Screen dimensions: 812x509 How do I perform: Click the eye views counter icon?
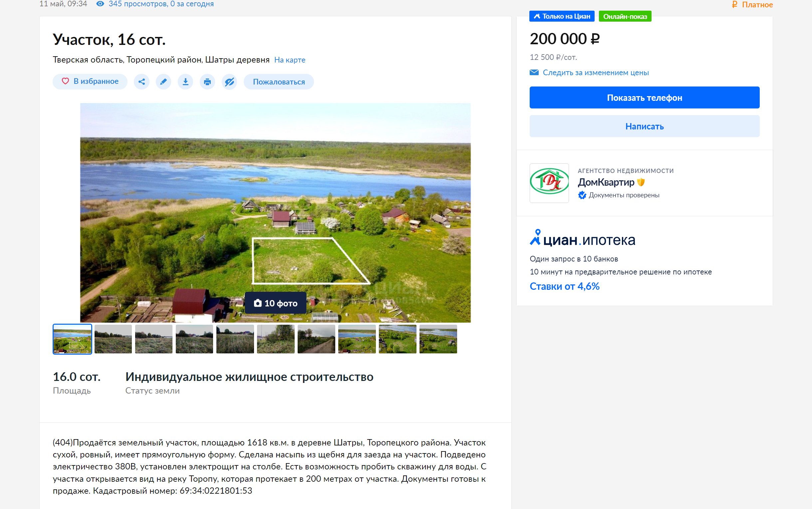tap(100, 4)
